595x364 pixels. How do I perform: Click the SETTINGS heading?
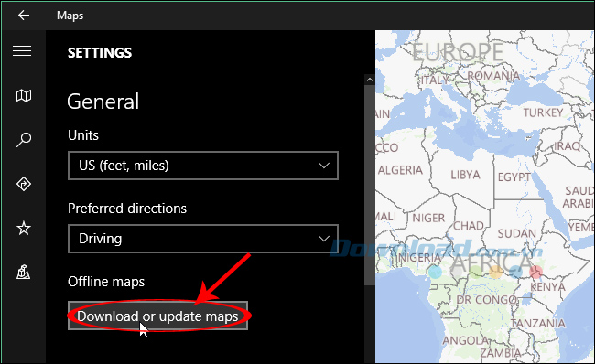(x=100, y=53)
